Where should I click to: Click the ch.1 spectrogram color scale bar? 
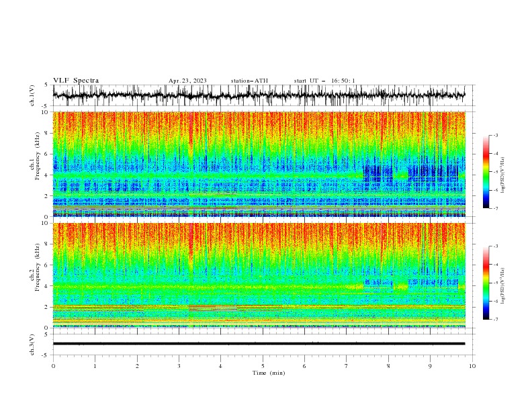click(486, 172)
